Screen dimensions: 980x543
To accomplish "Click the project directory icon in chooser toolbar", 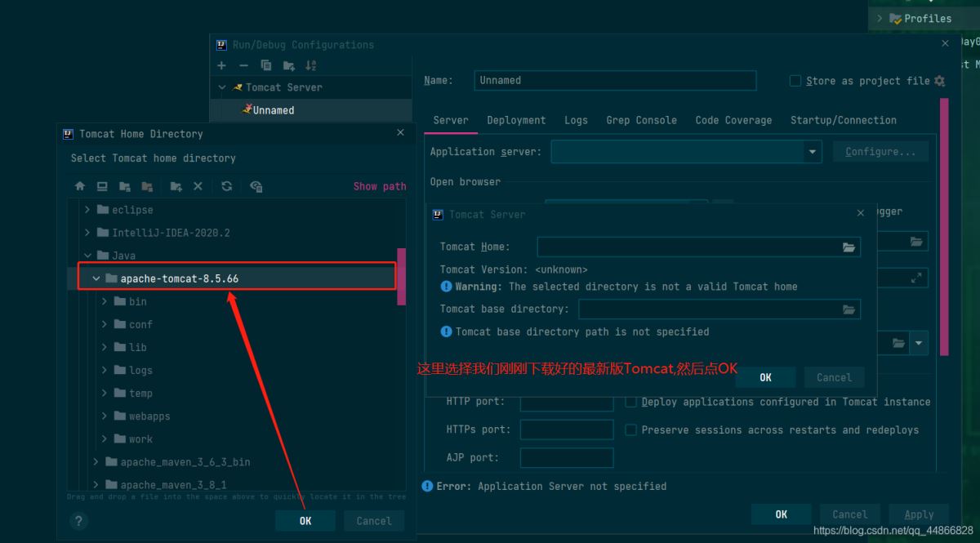I will point(125,186).
